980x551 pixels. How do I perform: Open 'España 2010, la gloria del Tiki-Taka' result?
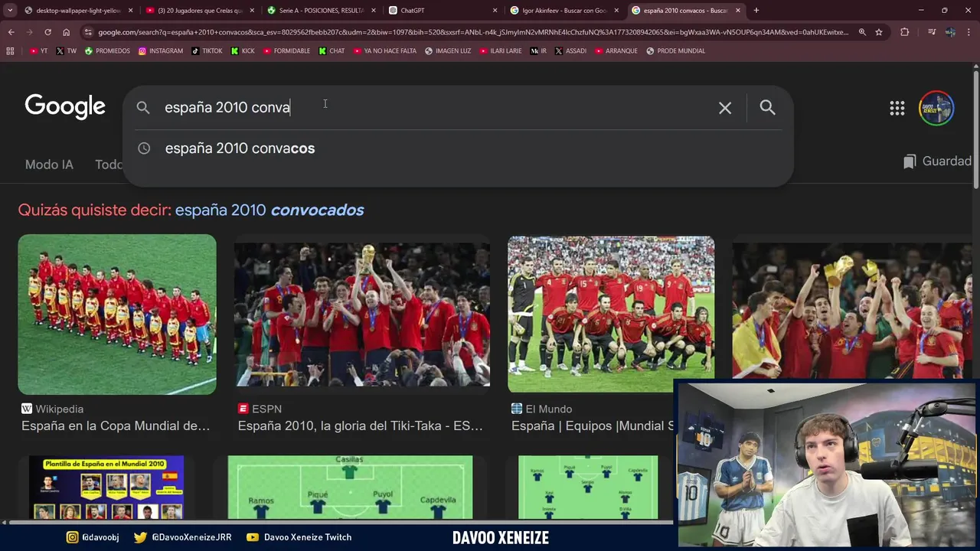[x=361, y=426]
